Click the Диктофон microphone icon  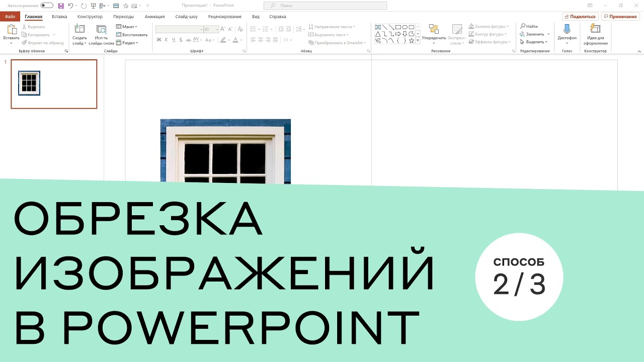click(x=567, y=29)
